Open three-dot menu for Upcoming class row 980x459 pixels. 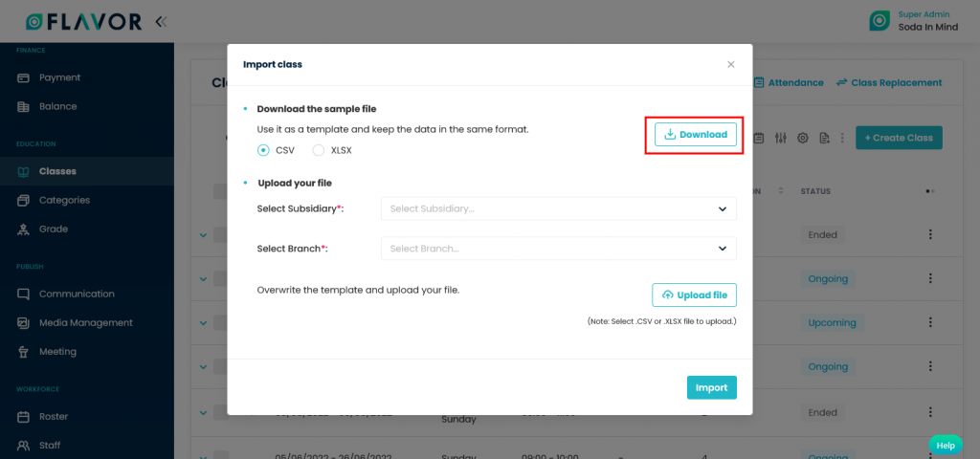click(x=930, y=322)
